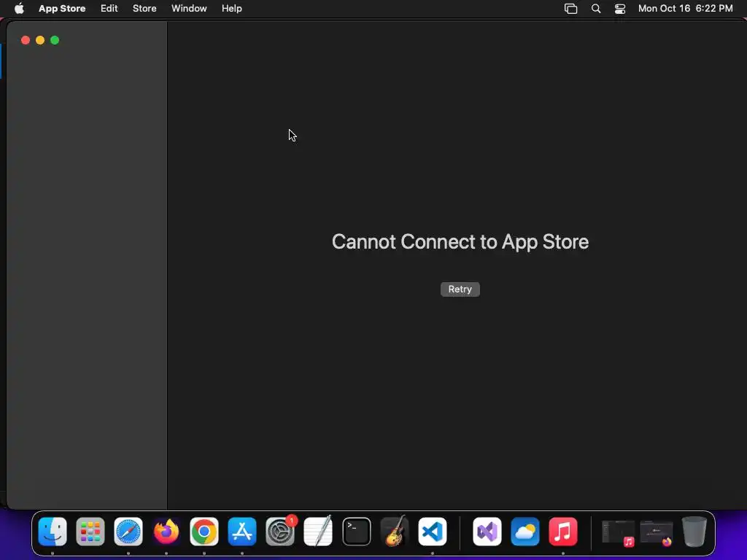Zoom the App Store window with green button

[55, 40]
